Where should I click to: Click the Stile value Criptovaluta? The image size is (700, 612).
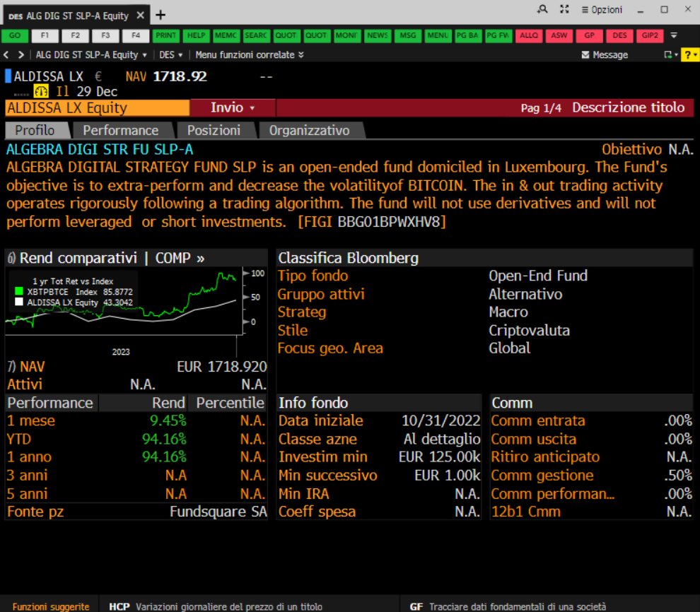pyautogui.click(x=529, y=331)
